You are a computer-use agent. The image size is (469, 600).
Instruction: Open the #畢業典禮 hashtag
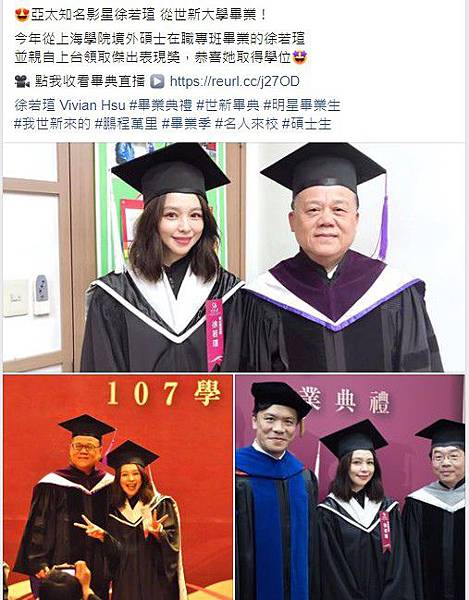tap(161, 105)
